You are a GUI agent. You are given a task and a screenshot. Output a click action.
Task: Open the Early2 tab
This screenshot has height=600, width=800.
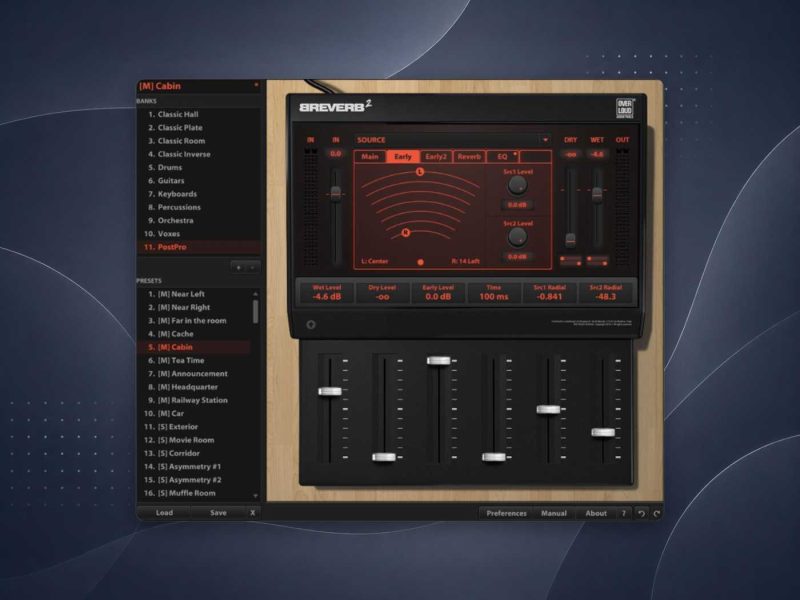coord(436,157)
